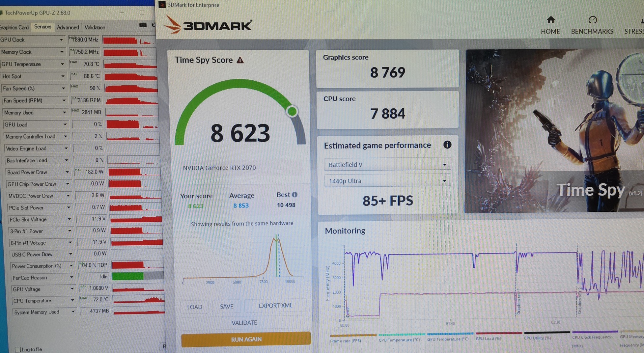Open the System Memory Used dropdown arrow
The image size is (644, 353).
(x=73, y=312)
